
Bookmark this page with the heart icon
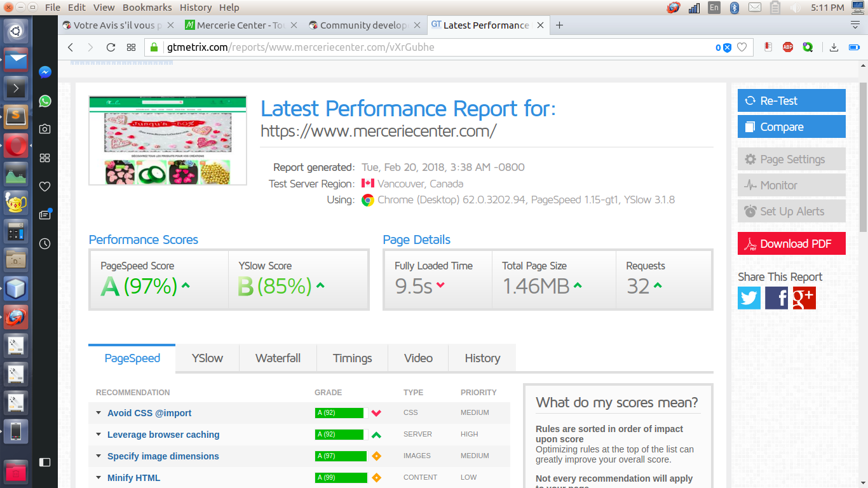pyautogui.click(x=742, y=47)
